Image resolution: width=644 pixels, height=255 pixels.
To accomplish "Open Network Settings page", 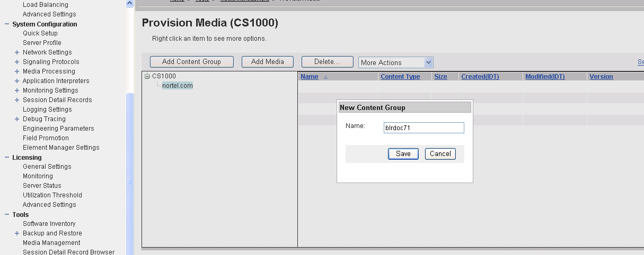I will pos(47,52).
